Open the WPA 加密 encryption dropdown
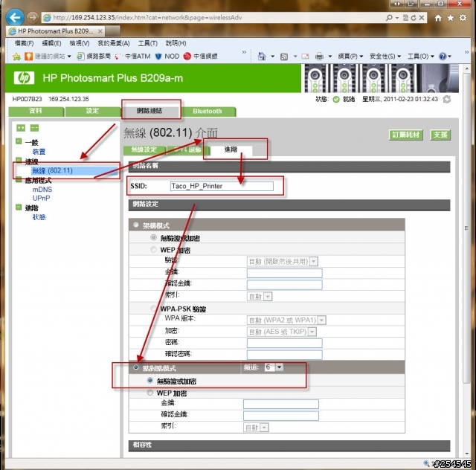This screenshot has width=476, height=470. (282, 332)
